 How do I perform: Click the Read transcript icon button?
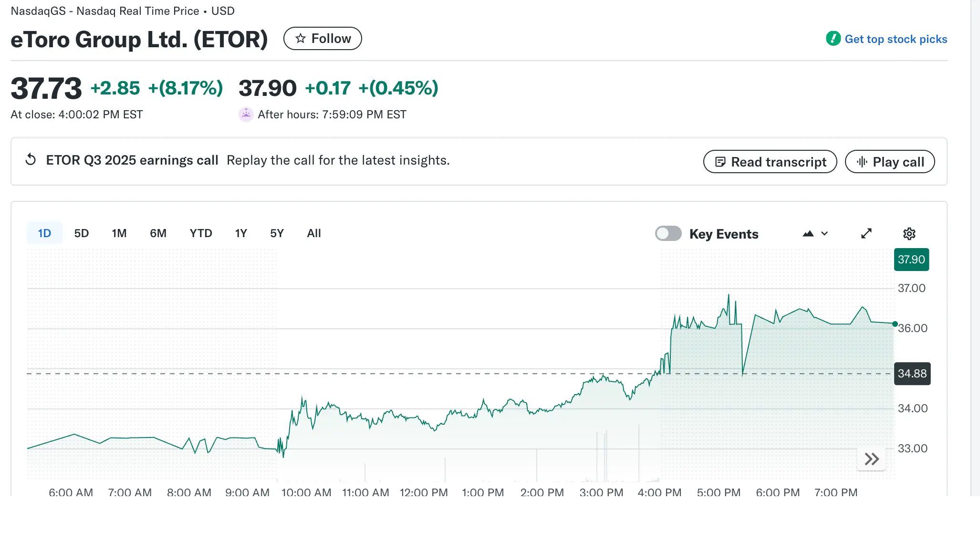click(x=720, y=162)
